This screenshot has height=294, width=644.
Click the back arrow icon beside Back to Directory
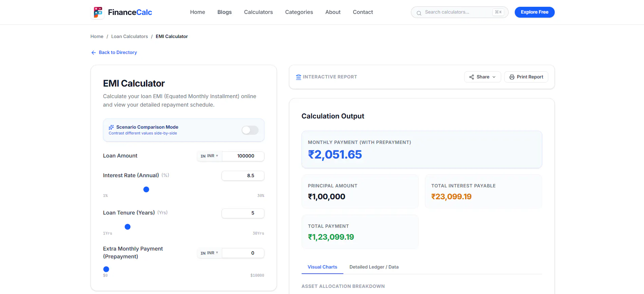pos(94,53)
